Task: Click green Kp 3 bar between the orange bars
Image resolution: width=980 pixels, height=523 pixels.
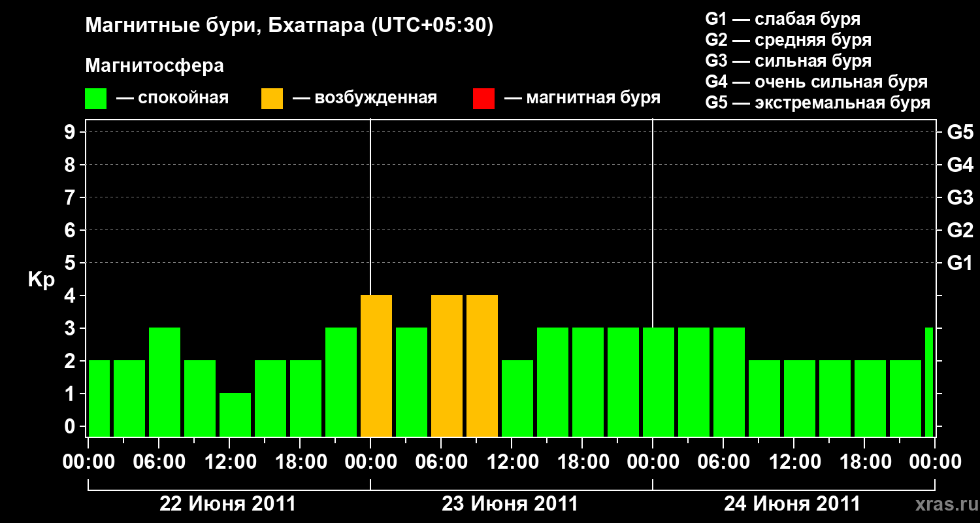Action: pos(412,382)
